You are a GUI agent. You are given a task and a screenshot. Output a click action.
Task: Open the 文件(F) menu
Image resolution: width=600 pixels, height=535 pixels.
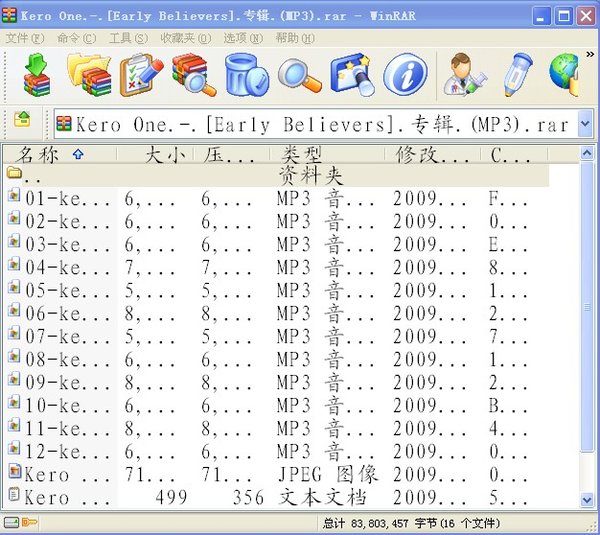(25, 38)
